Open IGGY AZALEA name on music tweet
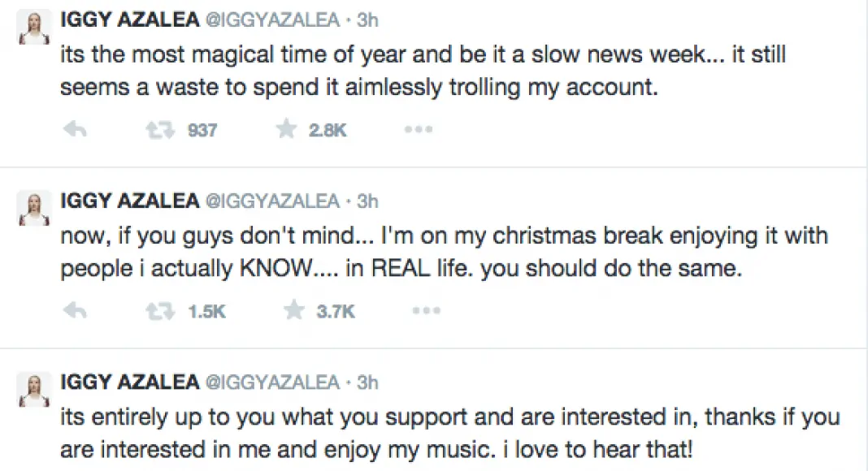Viewport: 868px width, 471px height. tap(129, 382)
